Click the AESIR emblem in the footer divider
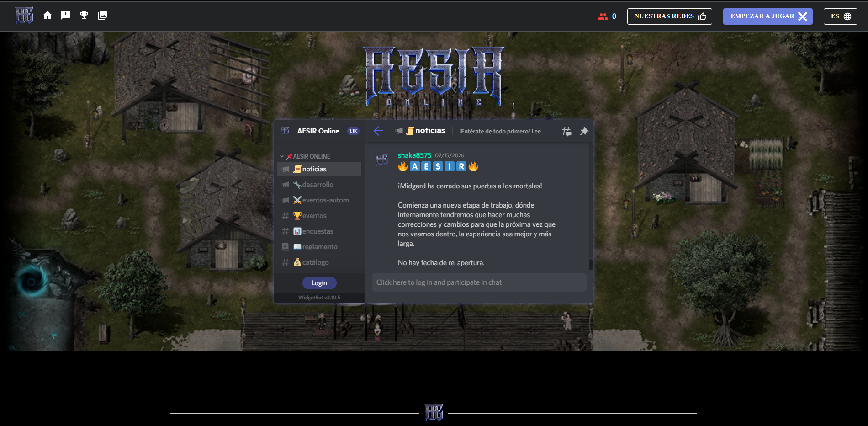This screenshot has width=868, height=426. 434,412
